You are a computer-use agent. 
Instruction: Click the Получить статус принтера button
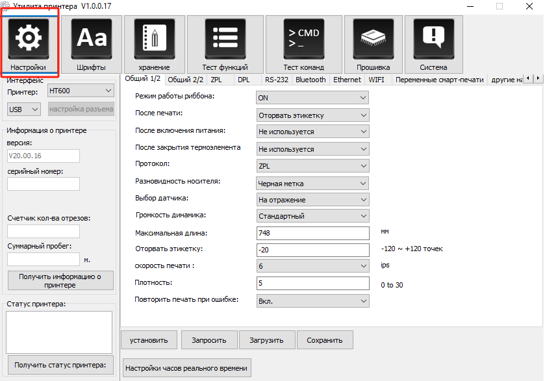click(60, 365)
